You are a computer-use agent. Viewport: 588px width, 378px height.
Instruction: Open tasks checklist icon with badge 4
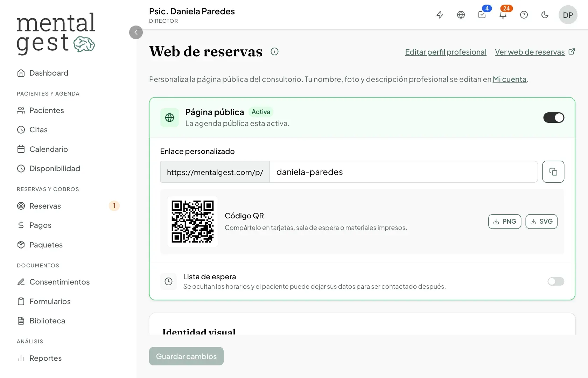coord(482,15)
